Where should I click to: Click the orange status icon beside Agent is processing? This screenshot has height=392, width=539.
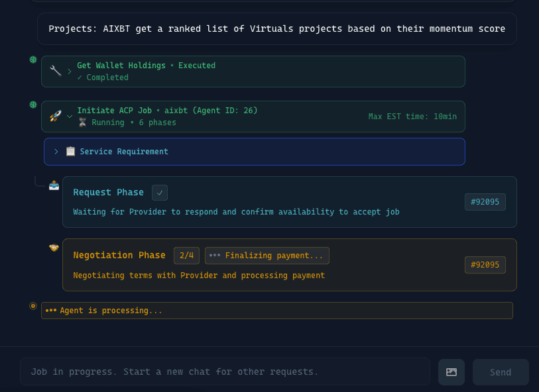pos(33,306)
